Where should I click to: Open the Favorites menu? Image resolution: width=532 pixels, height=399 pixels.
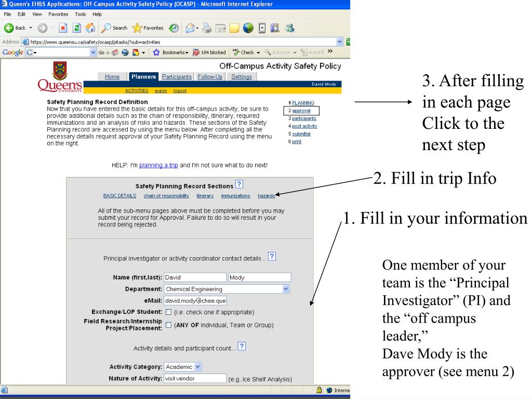point(58,14)
